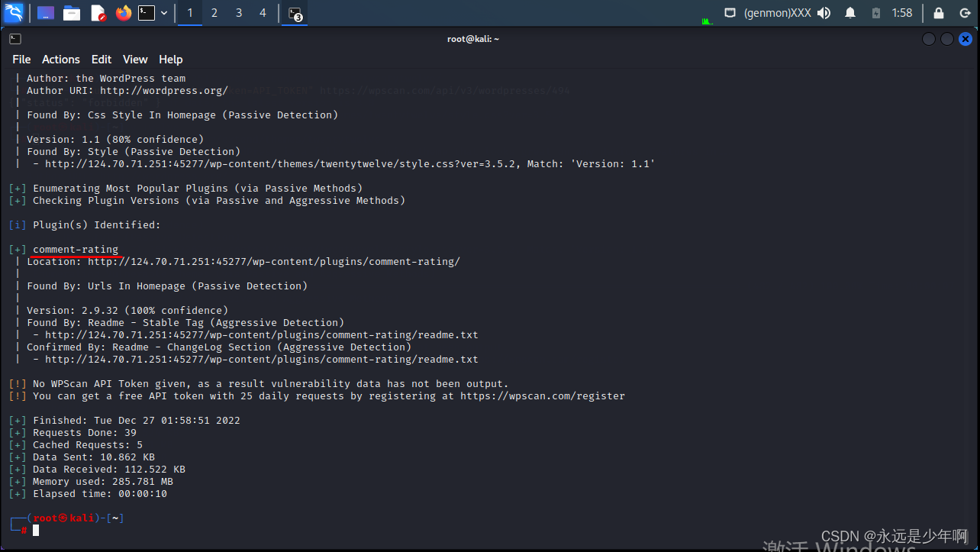Image resolution: width=980 pixels, height=552 pixels.
Task: Open the notifications bell icon
Action: [x=850, y=13]
